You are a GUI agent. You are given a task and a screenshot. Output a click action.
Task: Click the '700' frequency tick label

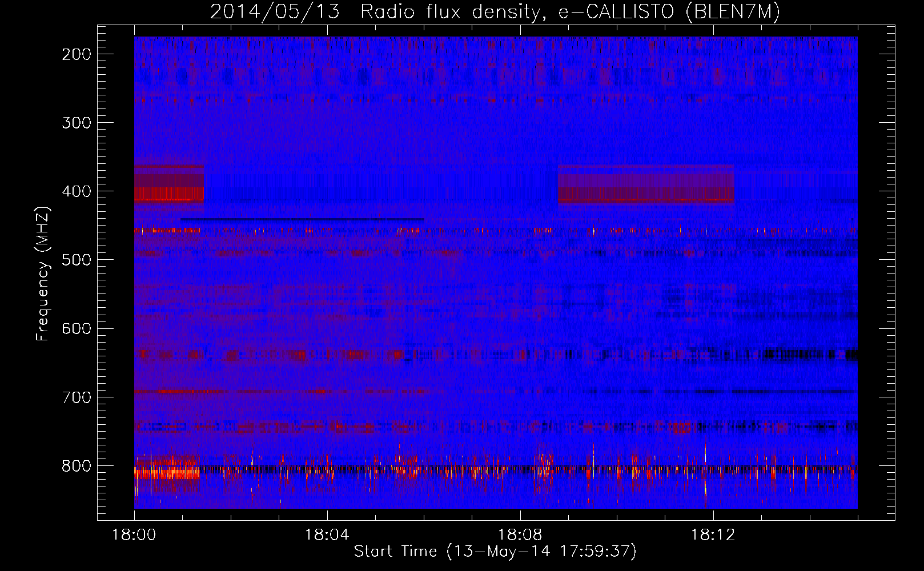[77, 397]
